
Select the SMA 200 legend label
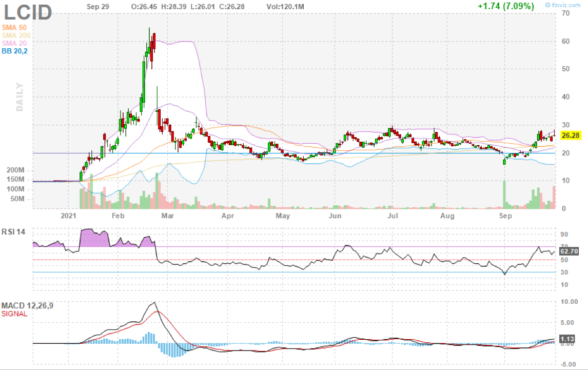coord(16,35)
